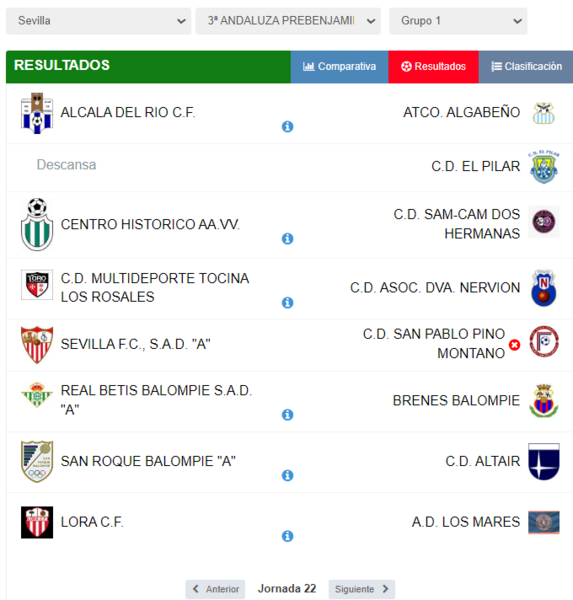Click info icon in San Roque Balompie match
The height and width of the screenshot is (600, 573).
point(287,475)
